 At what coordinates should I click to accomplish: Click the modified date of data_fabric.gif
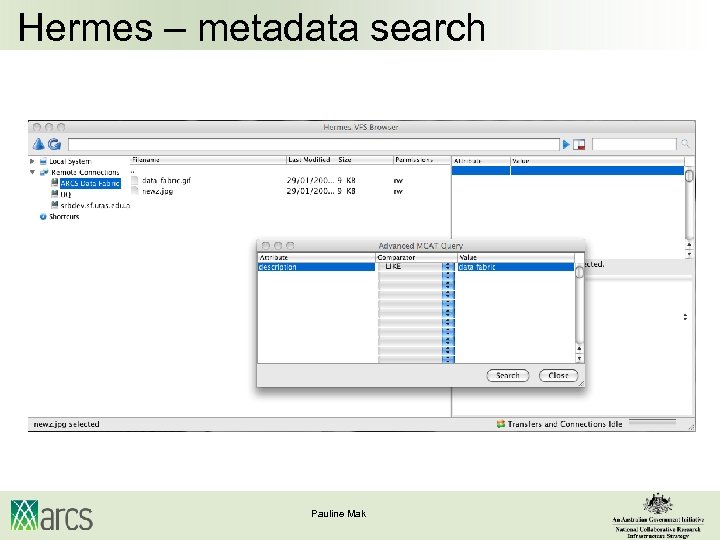click(310, 180)
